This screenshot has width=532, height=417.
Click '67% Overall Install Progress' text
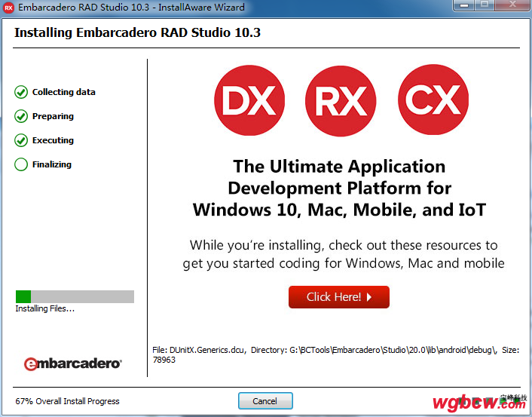[68, 401]
